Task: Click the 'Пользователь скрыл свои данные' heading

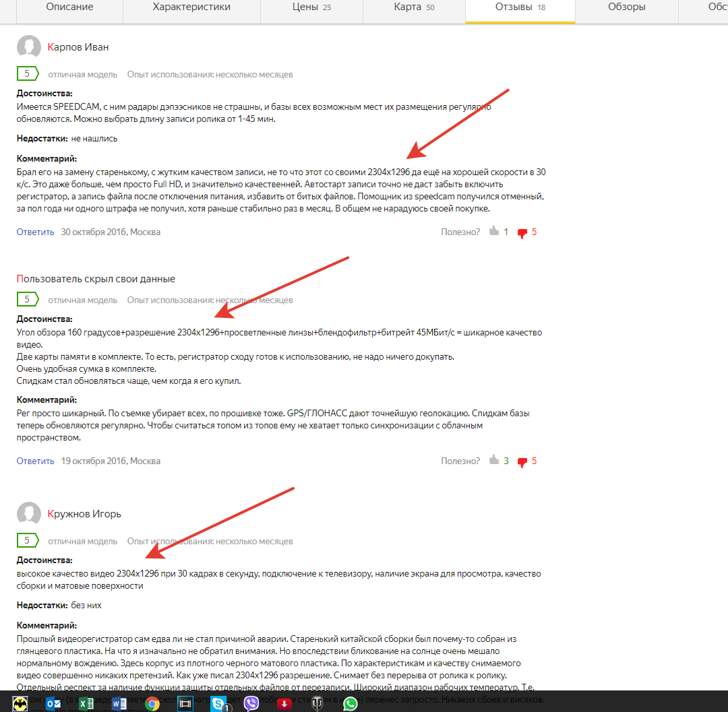Action: (x=96, y=279)
